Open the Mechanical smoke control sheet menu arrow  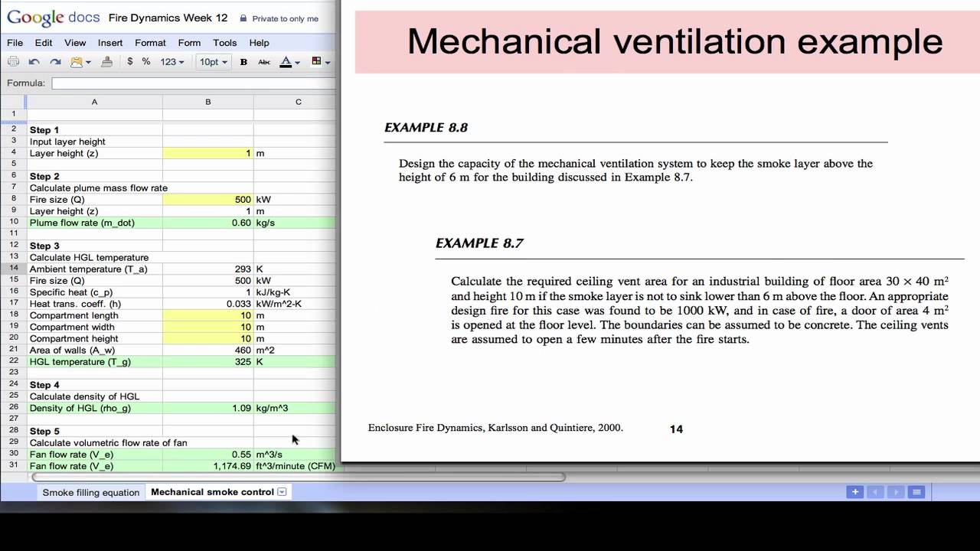coord(282,492)
